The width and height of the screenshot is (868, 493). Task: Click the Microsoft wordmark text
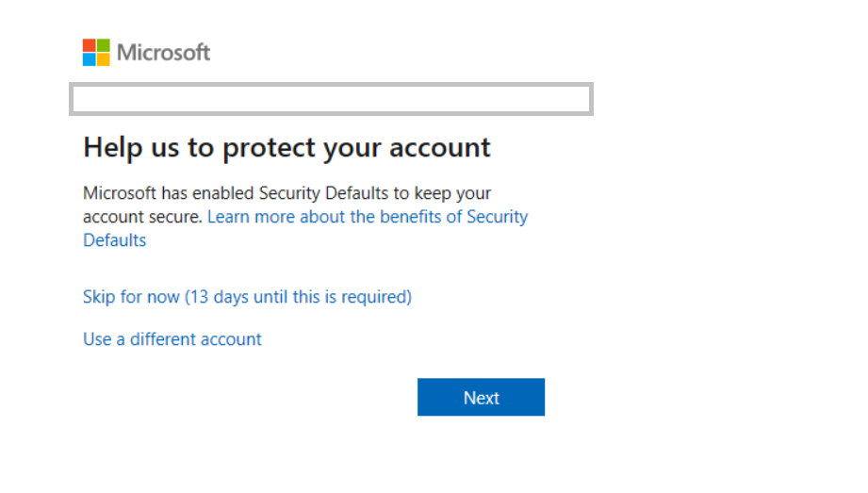click(163, 53)
